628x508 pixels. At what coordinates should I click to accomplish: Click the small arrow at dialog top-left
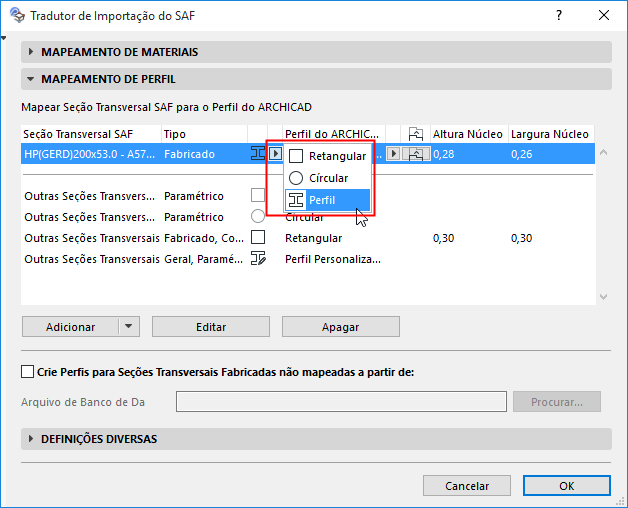pos(4,38)
